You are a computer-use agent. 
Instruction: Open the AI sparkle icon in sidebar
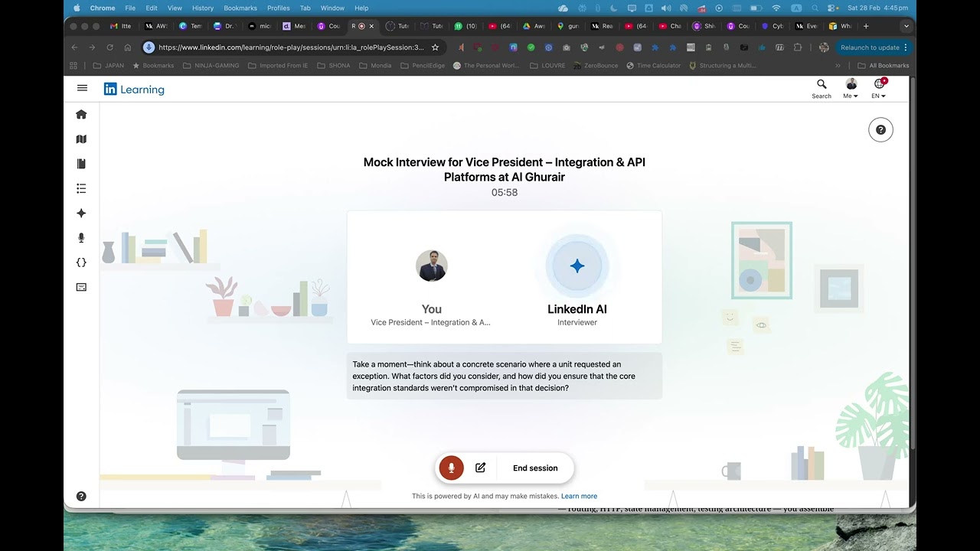pos(81,214)
